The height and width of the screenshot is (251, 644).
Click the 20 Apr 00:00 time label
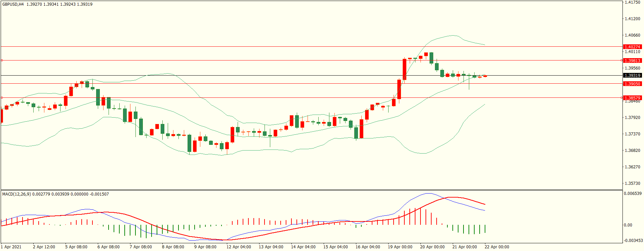point(432,247)
